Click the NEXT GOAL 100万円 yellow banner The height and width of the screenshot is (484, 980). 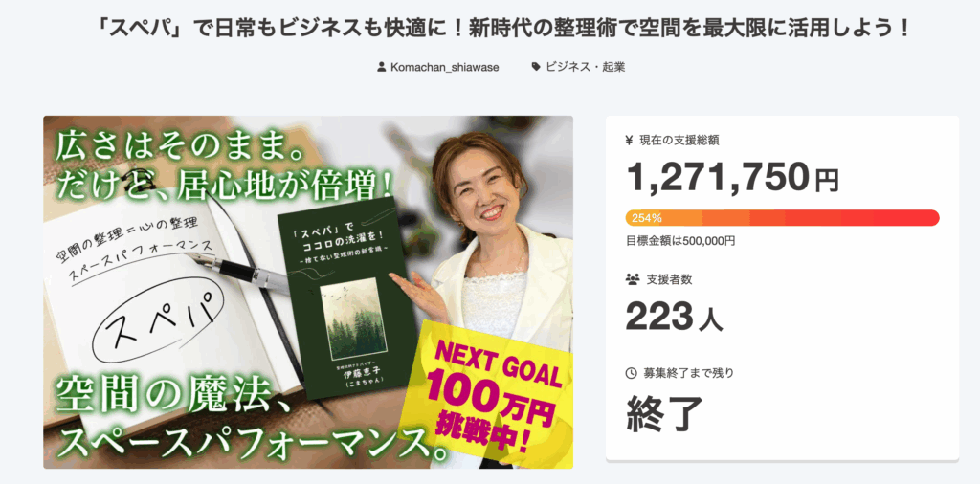point(492,392)
